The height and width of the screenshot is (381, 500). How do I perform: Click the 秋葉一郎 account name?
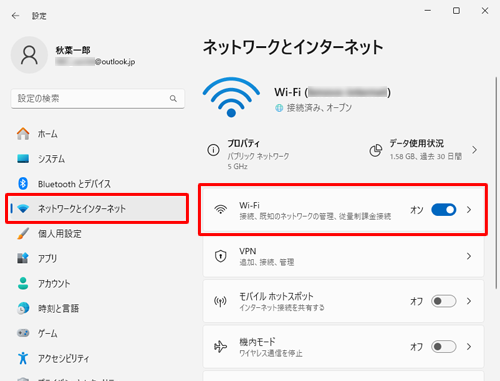coord(73,50)
